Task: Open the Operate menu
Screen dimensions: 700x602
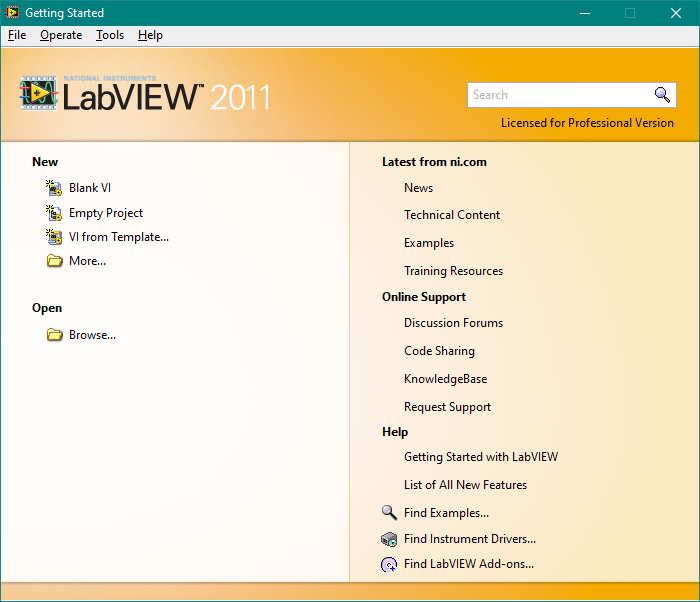Action: coord(61,35)
